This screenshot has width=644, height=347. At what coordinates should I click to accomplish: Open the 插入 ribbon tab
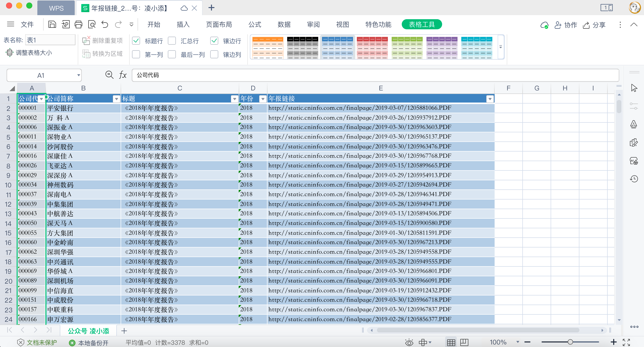[x=183, y=24]
